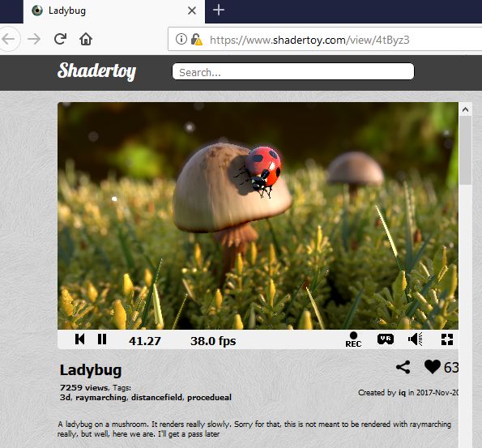This screenshot has height=448, width=482.
Task: Select the Ladybug title heading
Action: [x=91, y=370]
